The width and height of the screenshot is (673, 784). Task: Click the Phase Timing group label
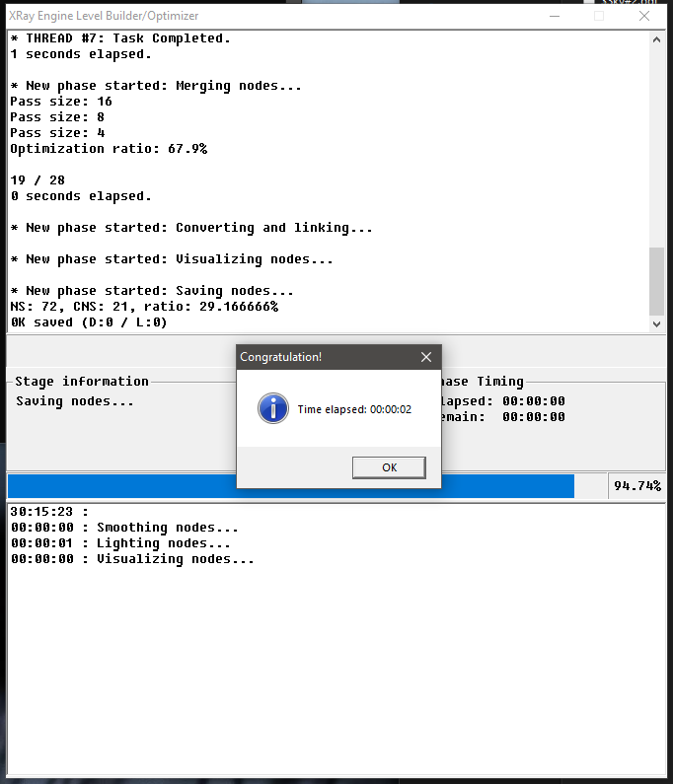483,382
